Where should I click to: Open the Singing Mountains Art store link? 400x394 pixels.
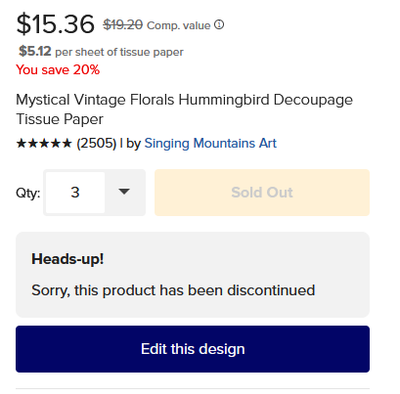pos(210,143)
